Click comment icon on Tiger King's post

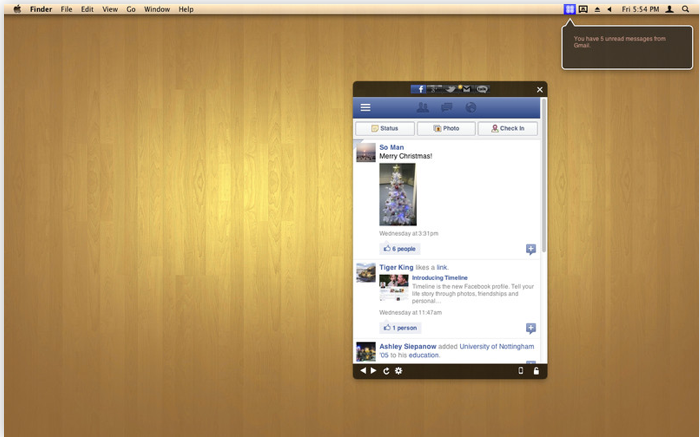530,328
